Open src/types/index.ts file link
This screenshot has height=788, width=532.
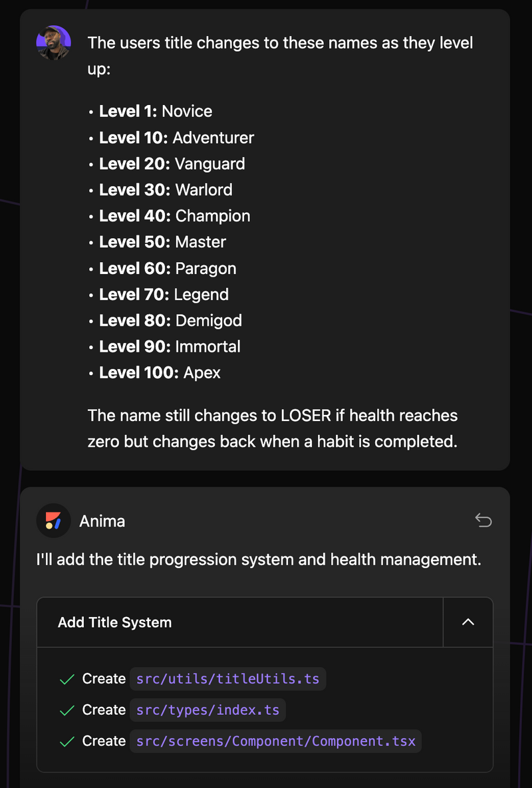pos(207,710)
